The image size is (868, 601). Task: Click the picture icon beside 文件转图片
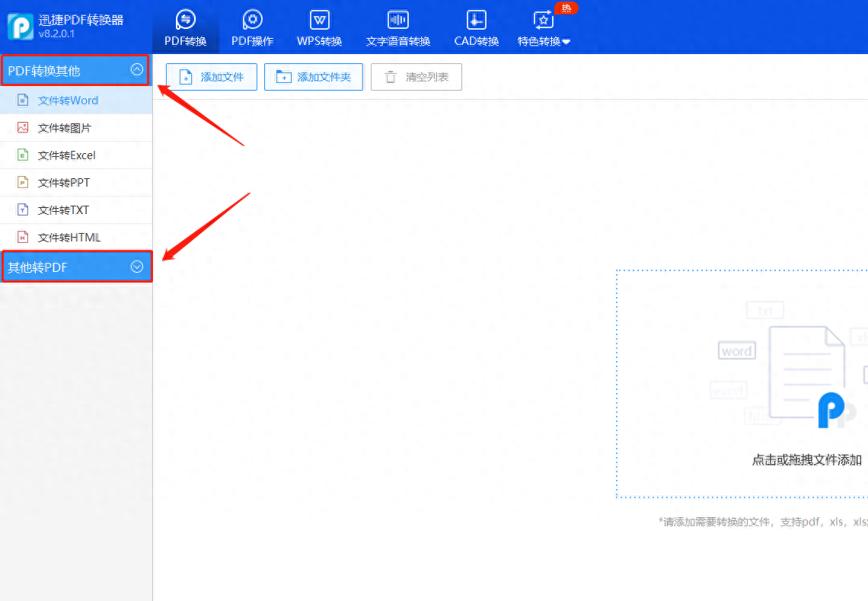[23, 127]
